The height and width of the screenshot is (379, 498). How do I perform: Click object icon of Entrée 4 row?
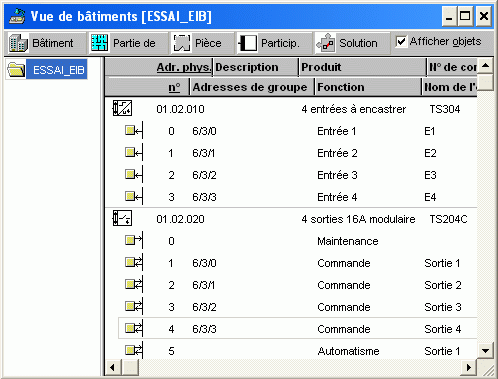(134, 196)
